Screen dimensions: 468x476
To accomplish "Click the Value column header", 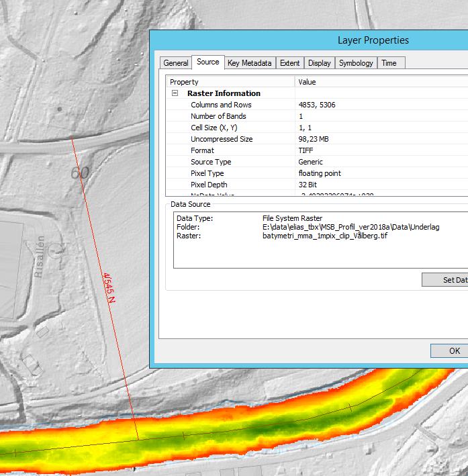I will tap(381, 82).
